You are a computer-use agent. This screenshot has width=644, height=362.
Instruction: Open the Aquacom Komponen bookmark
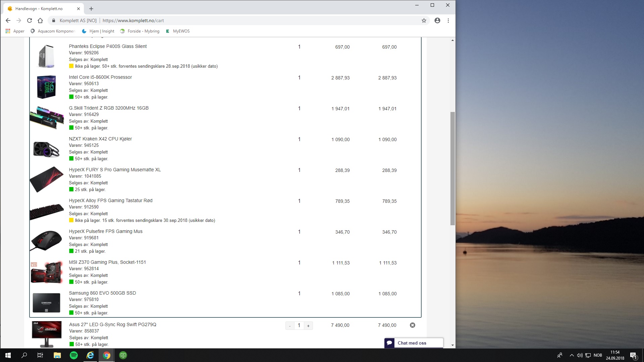pos(53,31)
